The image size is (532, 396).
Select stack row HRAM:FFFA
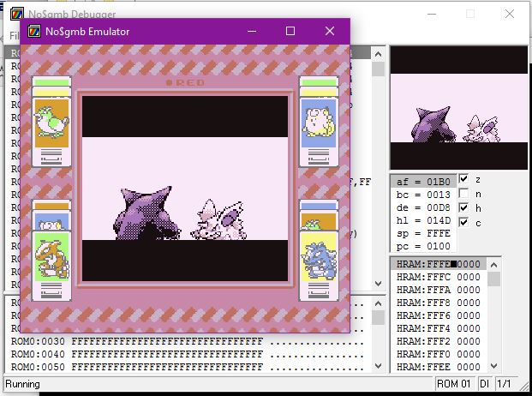click(439, 290)
